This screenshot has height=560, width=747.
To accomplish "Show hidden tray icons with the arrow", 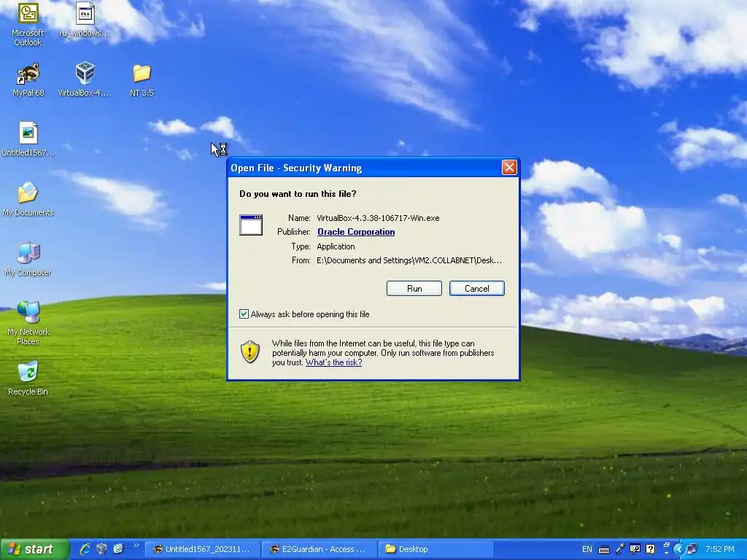I will tap(679, 550).
